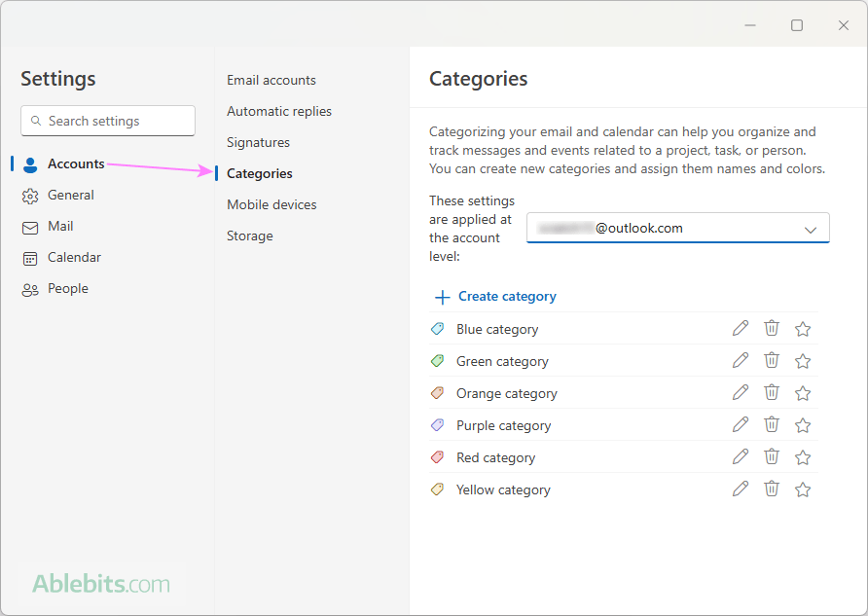Edit the Green category with pencil icon

click(741, 360)
